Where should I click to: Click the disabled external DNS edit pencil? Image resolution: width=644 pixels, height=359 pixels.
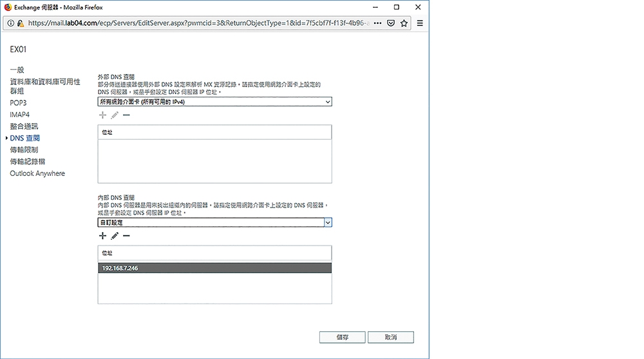[115, 115]
